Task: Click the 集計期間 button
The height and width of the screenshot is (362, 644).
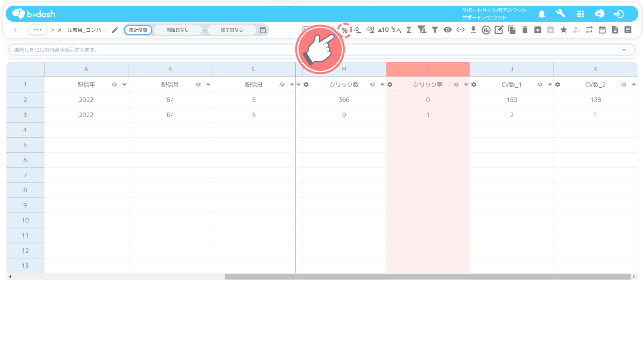Action: click(138, 30)
